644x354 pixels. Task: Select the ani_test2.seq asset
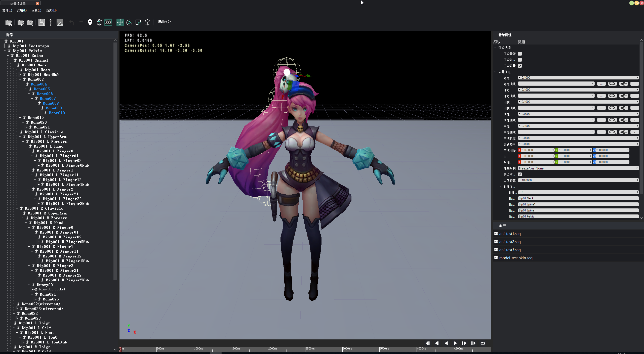510,242
